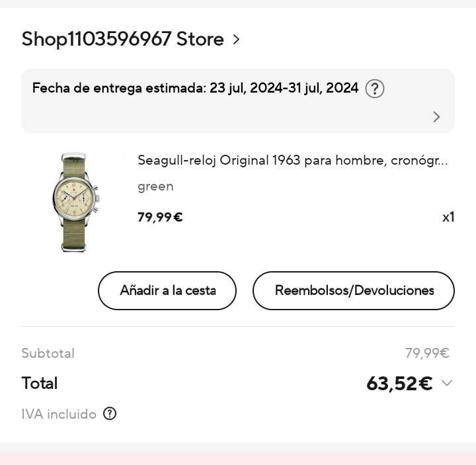Click the x1 quantity indicator

[448, 217]
